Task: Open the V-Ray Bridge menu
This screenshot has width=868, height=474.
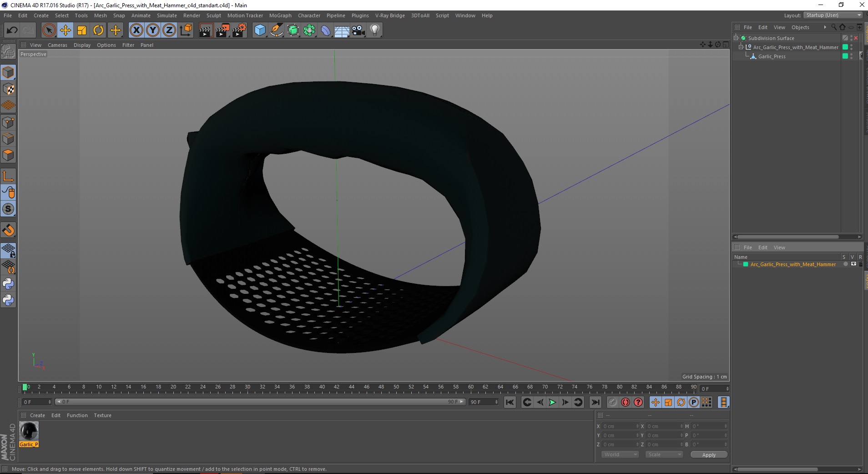Action: [x=390, y=15]
